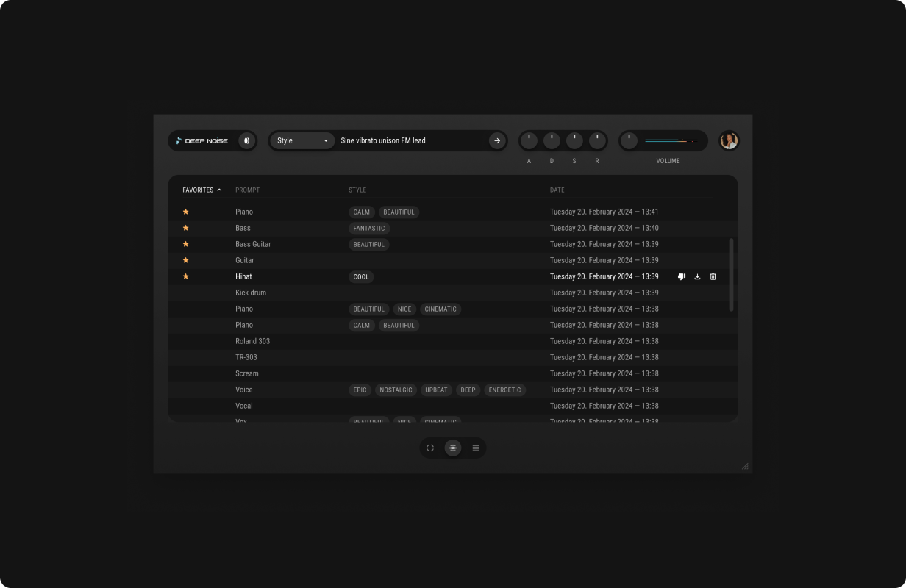
Task: Click the thumbs-down icon on the Hihat row
Action: point(681,276)
